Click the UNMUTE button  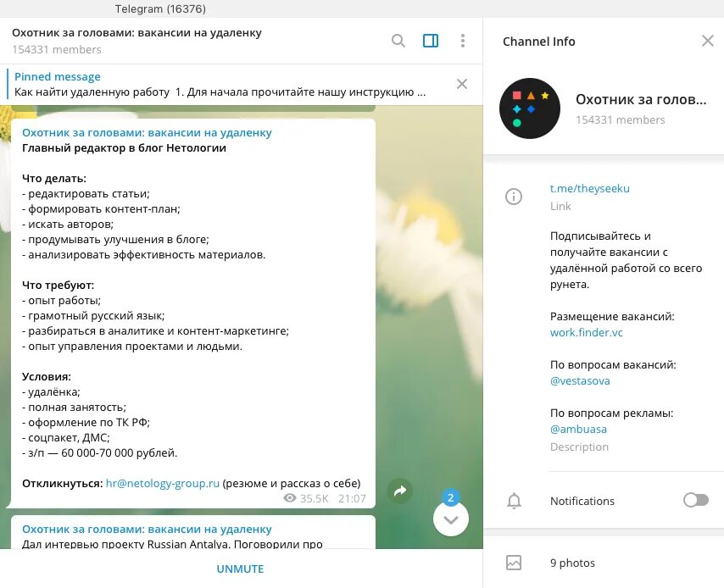[x=240, y=569]
